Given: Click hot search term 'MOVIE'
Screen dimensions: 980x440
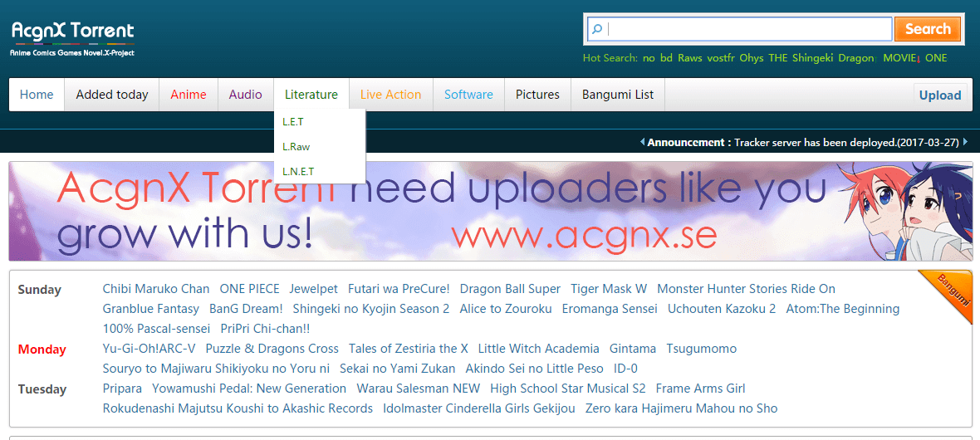Looking at the screenshot, I should pos(899,58).
